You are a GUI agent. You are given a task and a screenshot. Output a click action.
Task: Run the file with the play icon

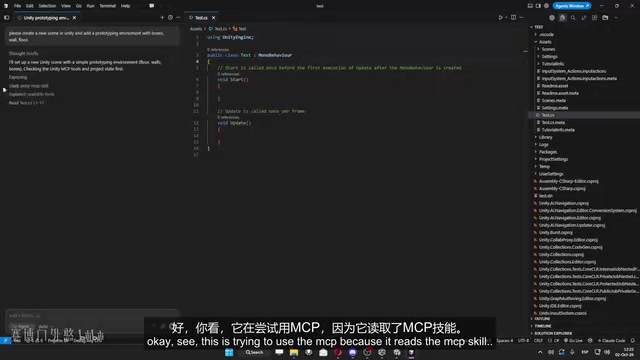pyautogui.click(x=500, y=18)
